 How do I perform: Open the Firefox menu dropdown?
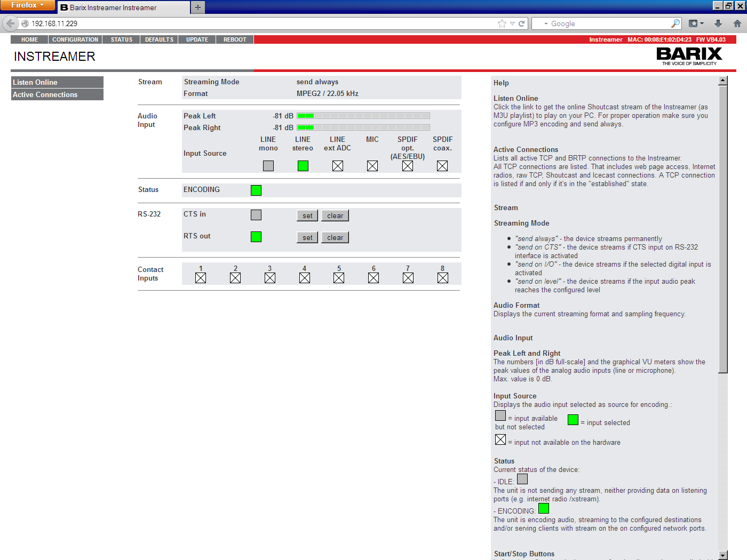click(x=27, y=5)
